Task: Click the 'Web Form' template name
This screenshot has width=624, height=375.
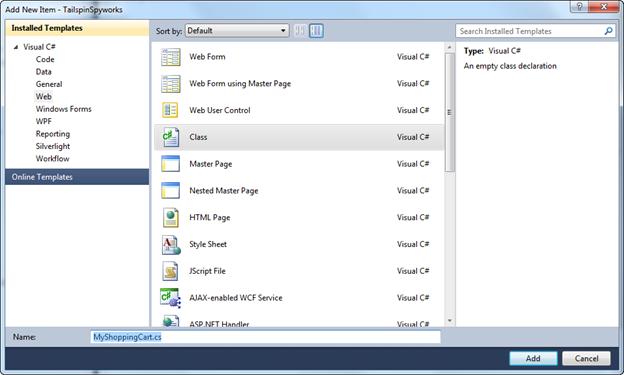Action: click(x=207, y=57)
